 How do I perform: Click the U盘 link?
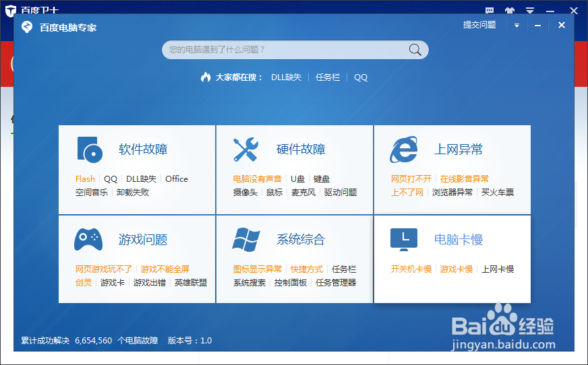coord(298,179)
